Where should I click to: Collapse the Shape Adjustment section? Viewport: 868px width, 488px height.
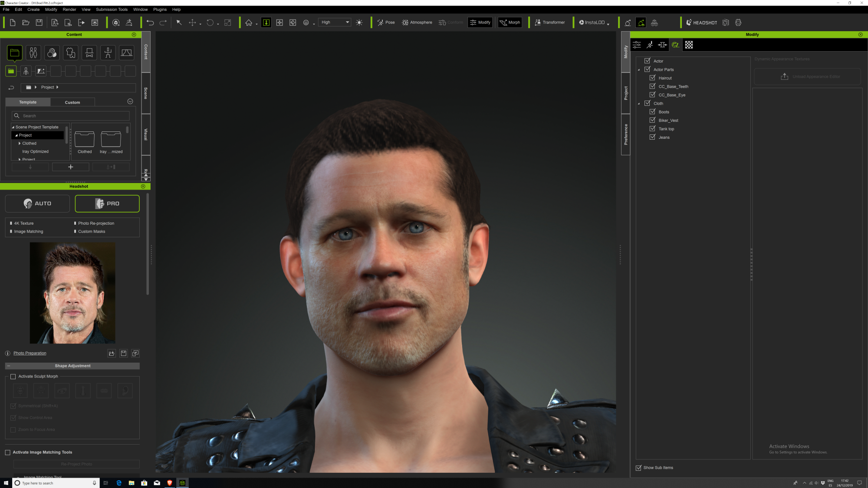[9, 366]
